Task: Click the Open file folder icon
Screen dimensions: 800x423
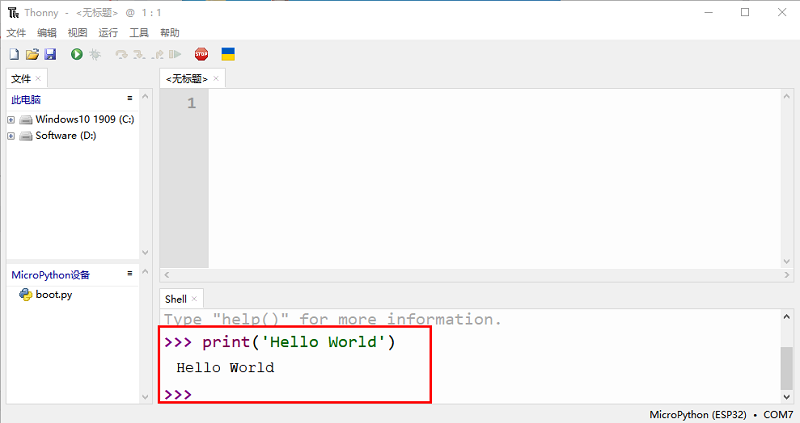Action: point(32,54)
